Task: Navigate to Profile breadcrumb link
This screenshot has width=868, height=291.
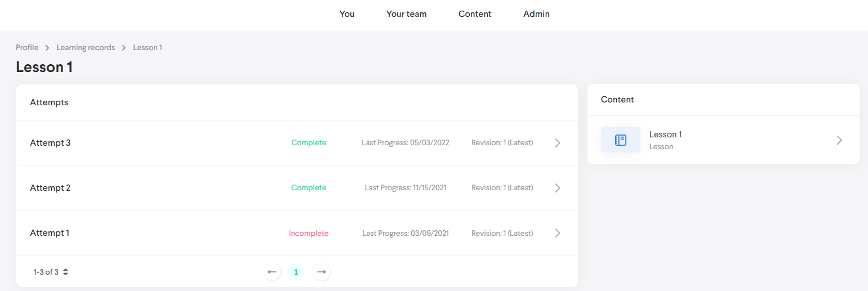Action: click(x=27, y=48)
